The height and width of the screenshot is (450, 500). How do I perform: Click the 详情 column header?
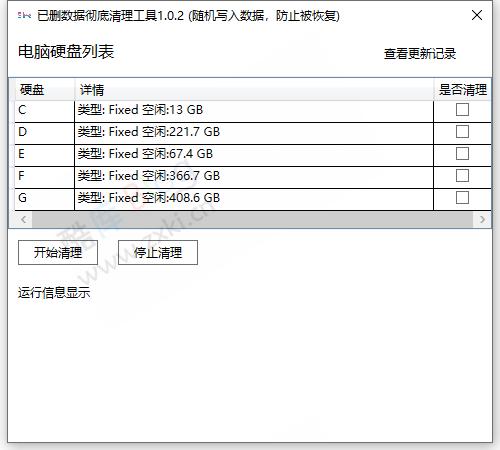[254, 90]
